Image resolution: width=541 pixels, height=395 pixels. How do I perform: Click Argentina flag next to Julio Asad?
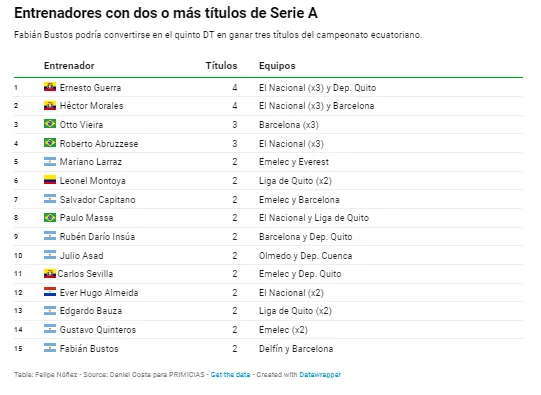pos(50,255)
